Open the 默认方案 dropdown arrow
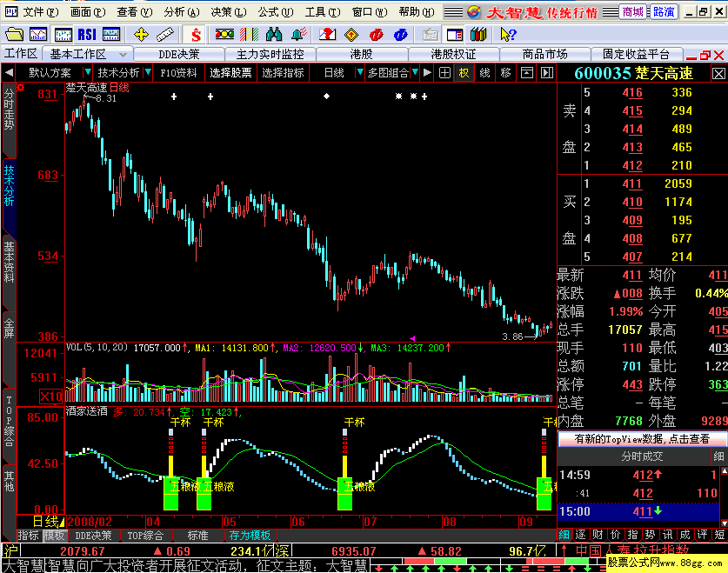728x573 pixels. [x=87, y=72]
